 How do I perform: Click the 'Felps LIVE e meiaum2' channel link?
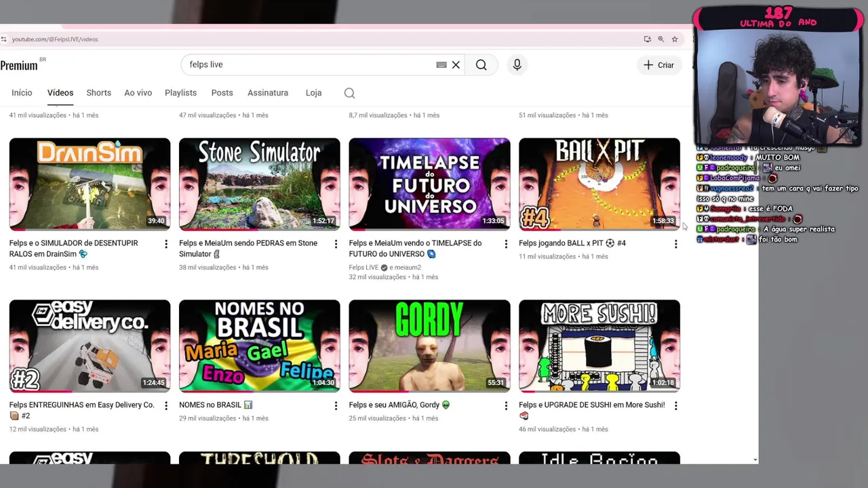click(385, 268)
